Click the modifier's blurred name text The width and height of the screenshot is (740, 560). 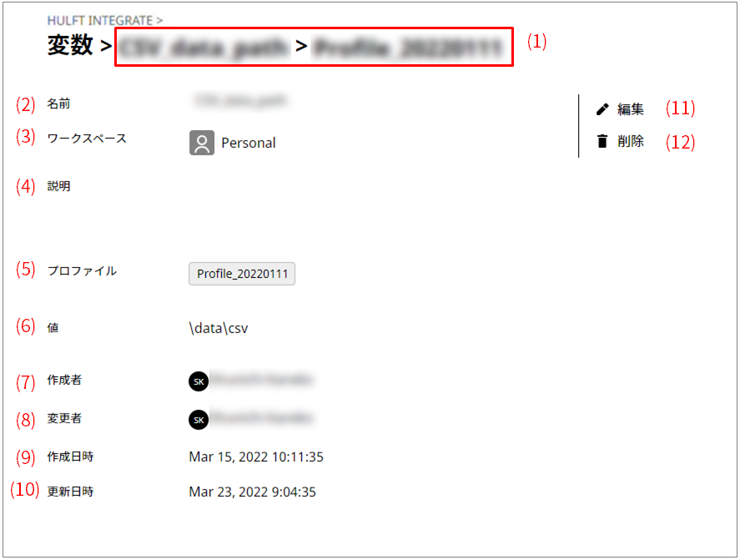[x=261, y=418]
